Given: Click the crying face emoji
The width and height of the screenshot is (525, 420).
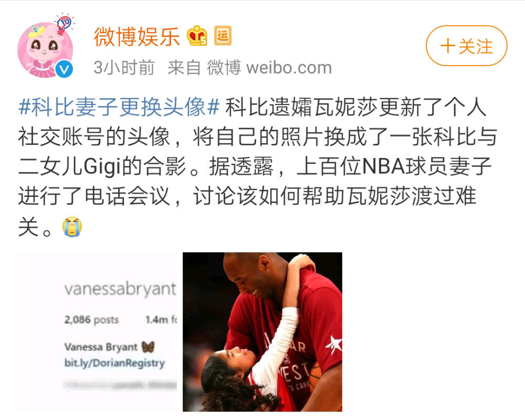Looking at the screenshot, I should [72, 227].
